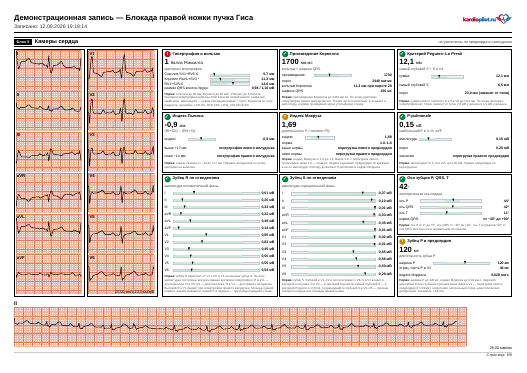Click the recording date 12.09.2026 19:18:14
The width and height of the screenshot is (527, 373).
pos(63,26)
